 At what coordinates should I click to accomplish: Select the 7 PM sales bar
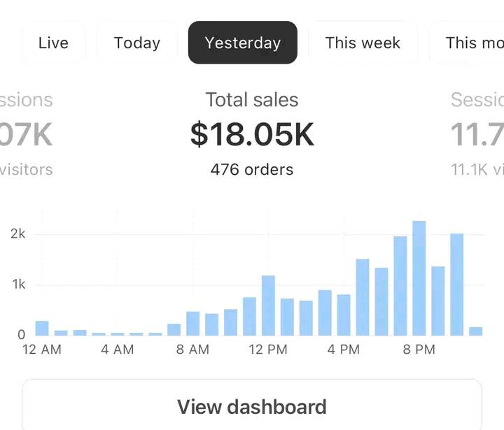400,286
